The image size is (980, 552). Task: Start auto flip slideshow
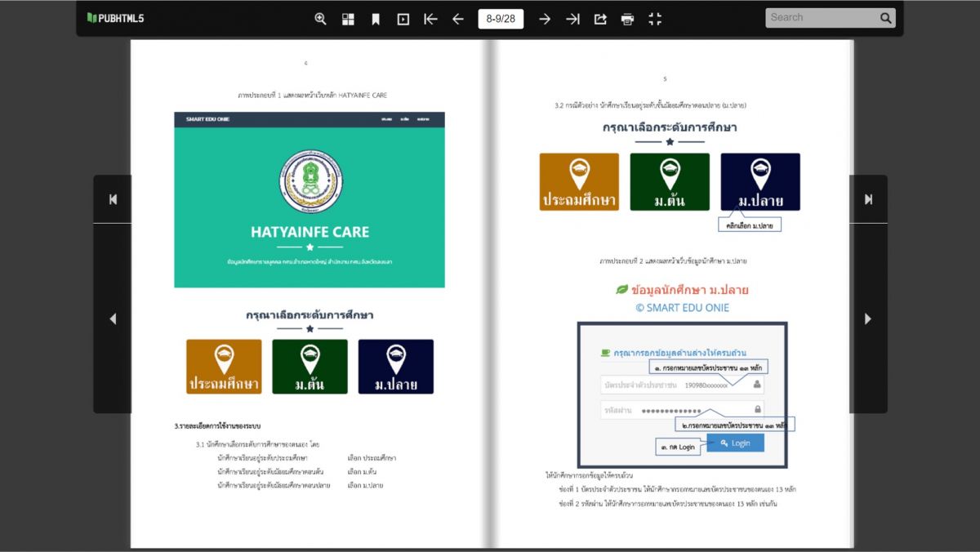[x=403, y=19]
